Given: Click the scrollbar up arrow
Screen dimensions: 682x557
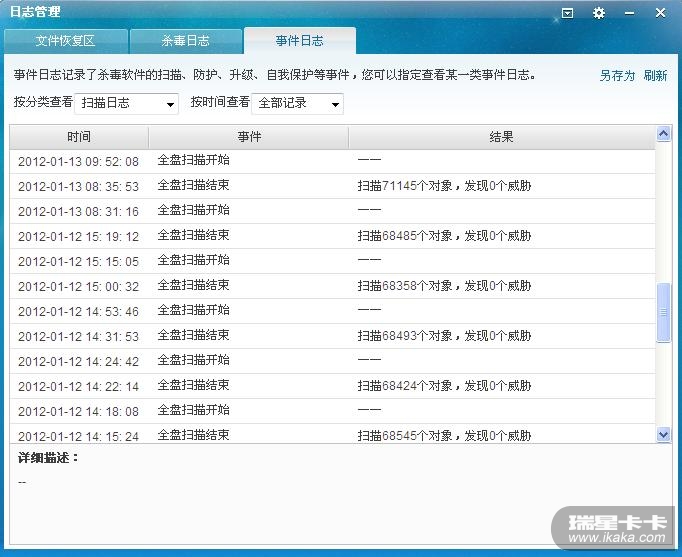Looking at the screenshot, I should click(663, 133).
